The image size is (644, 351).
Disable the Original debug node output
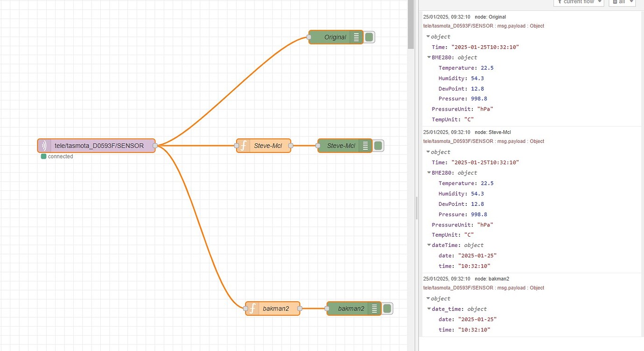pos(369,37)
